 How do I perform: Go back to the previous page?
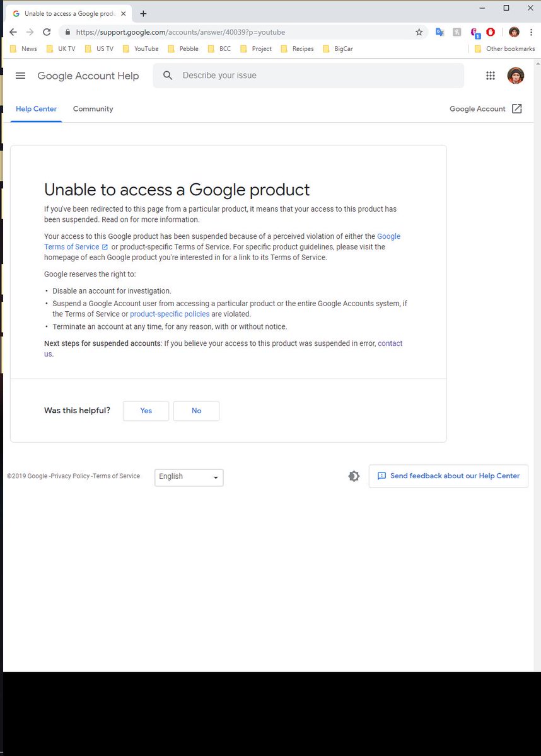13,32
